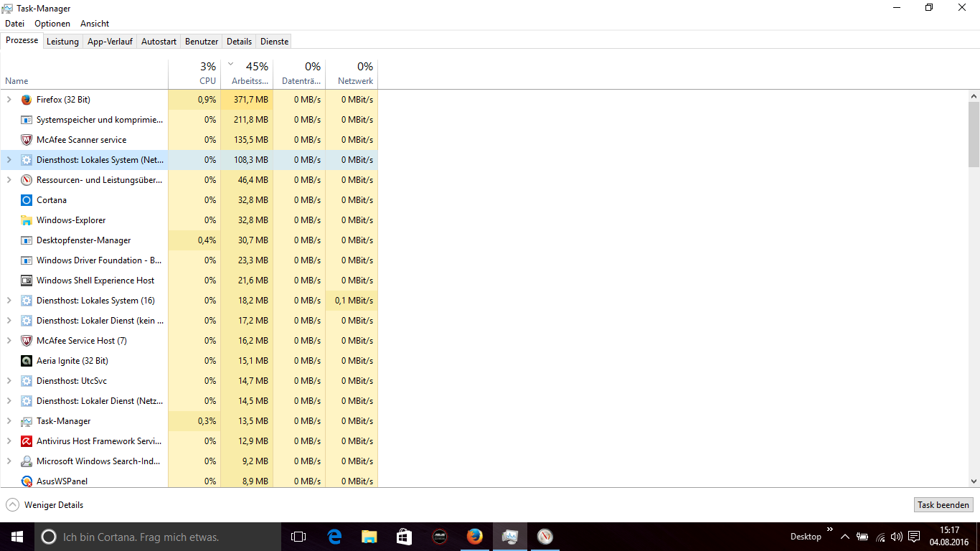Click the Aeria Ignite process icon
This screenshot has height=551, width=980.
click(x=27, y=361)
